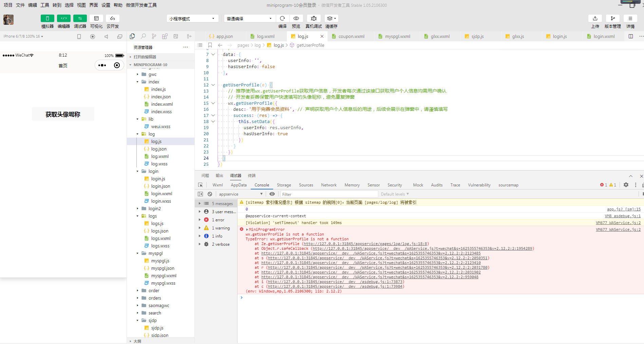The image size is (644, 344).
Task: Toggle the 模拟器 simulator panel button
Action: tap(48, 18)
